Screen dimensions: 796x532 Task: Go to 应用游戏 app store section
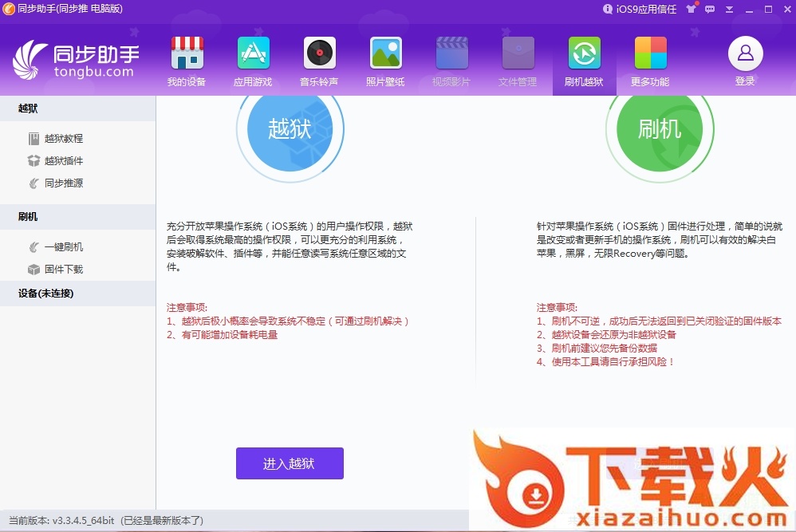253,61
